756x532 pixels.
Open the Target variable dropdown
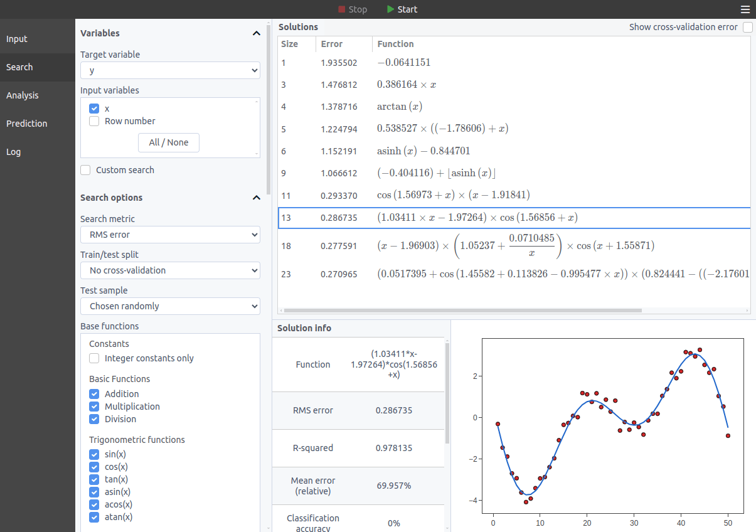170,70
